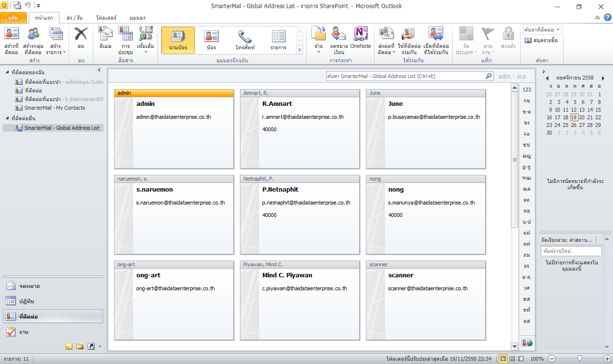Open Address Book (สมุดรายชื่อ)

[x=541, y=40]
